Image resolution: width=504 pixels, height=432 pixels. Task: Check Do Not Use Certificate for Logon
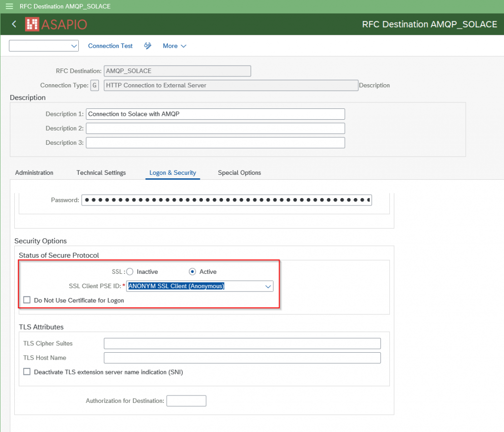(x=27, y=300)
